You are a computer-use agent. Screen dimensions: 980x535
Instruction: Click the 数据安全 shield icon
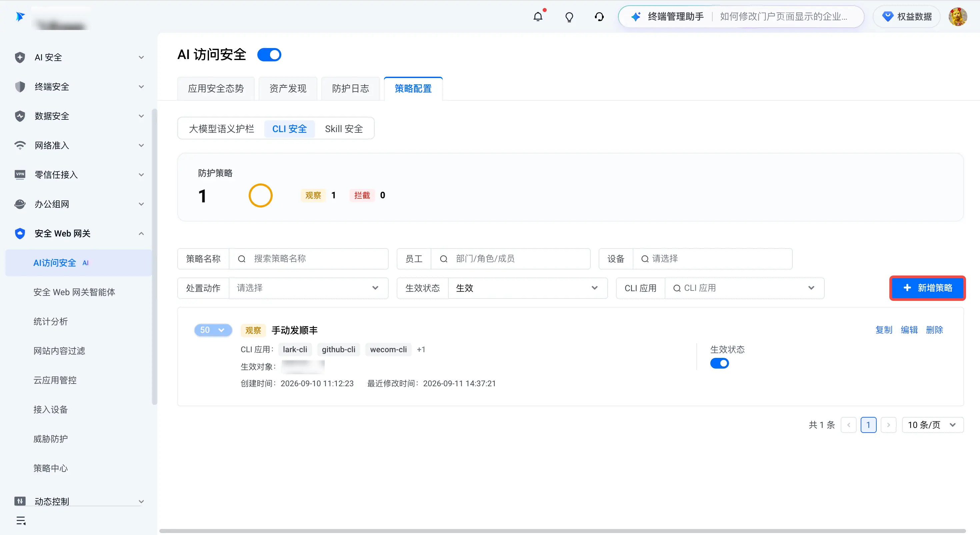click(x=20, y=116)
